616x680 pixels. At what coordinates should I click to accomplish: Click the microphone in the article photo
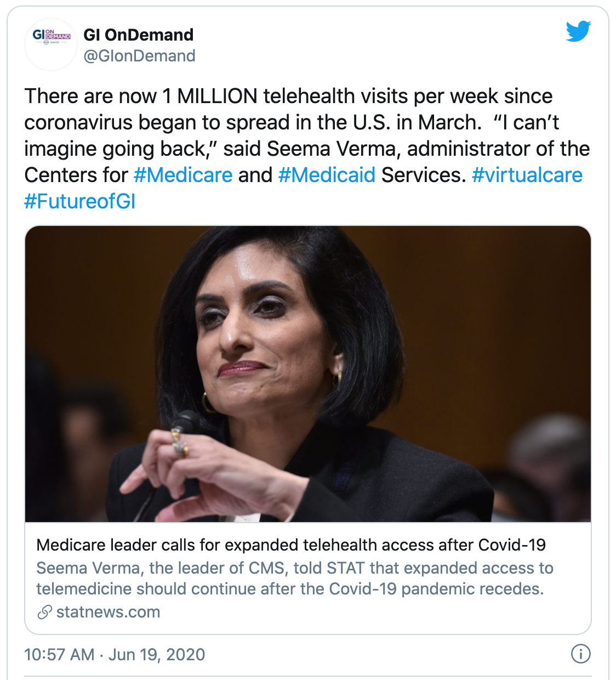[x=184, y=423]
